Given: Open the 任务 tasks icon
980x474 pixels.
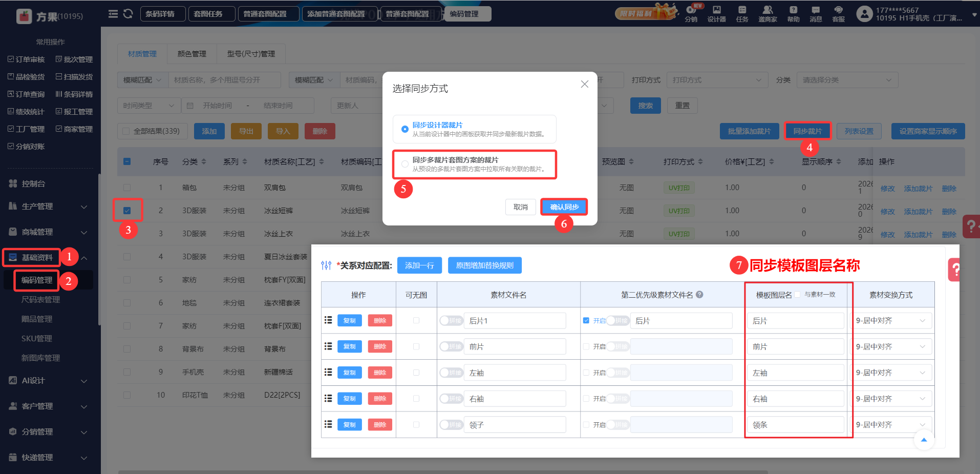Looking at the screenshot, I should (x=742, y=14).
